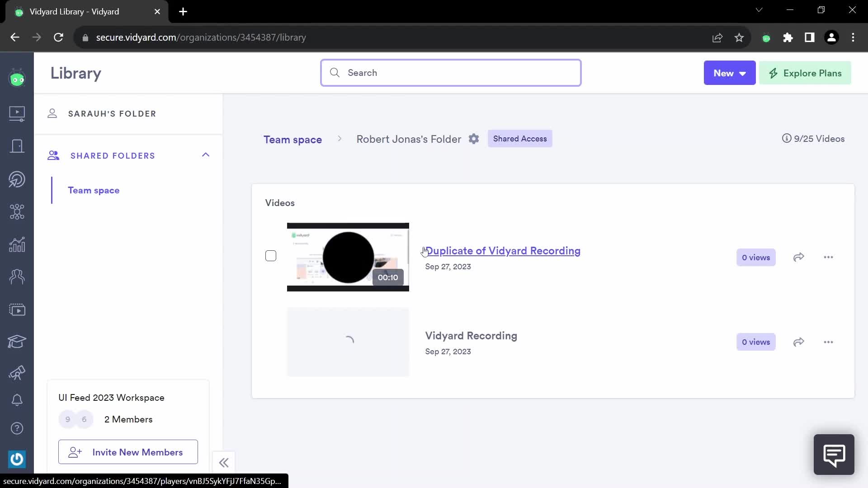Click the video library icon in sidebar
Screen dimensions: 868x488
[16, 113]
